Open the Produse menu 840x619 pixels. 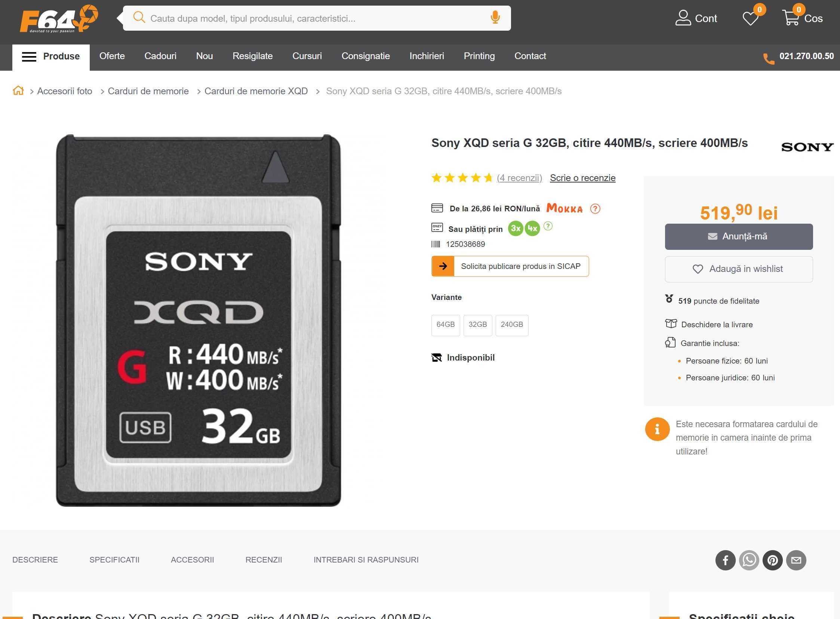click(x=51, y=56)
